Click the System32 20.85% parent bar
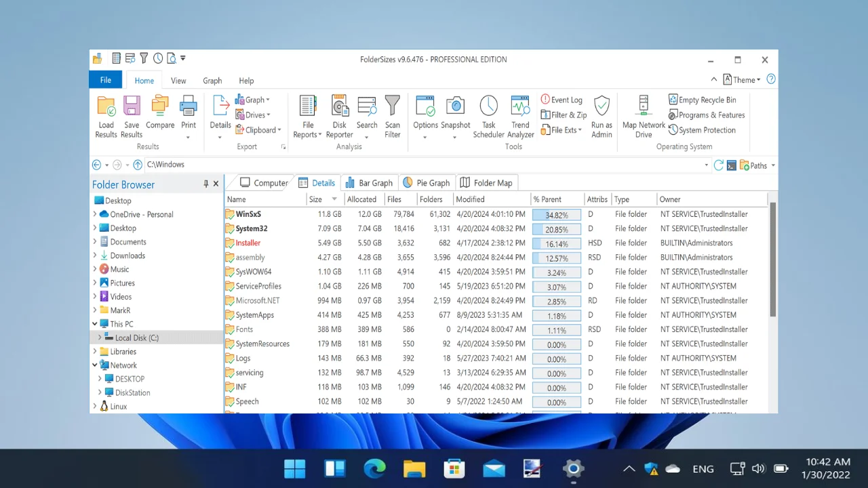Screen dimensions: 868x488 [557, 229]
